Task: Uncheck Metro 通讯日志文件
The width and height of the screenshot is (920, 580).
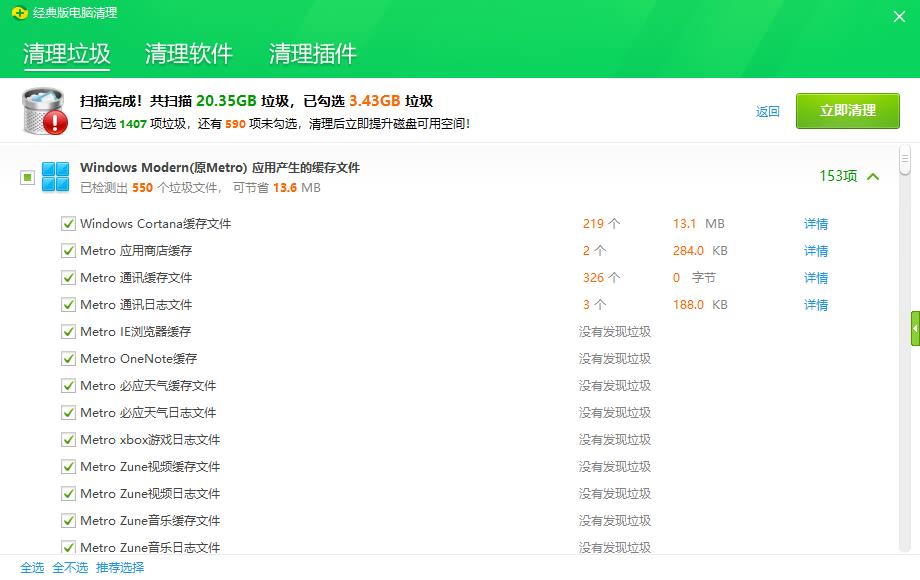Action: [x=69, y=304]
